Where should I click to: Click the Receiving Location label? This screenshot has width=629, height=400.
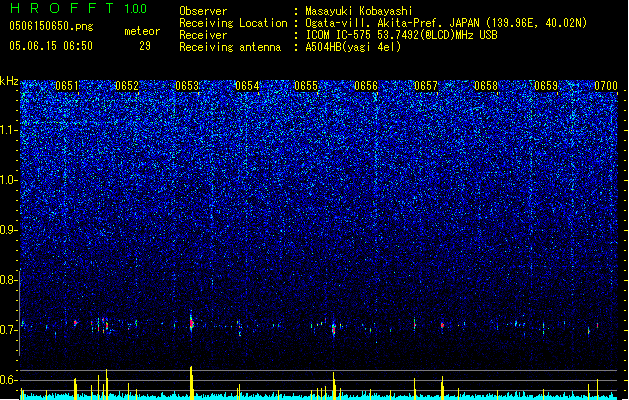pos(233,23)
